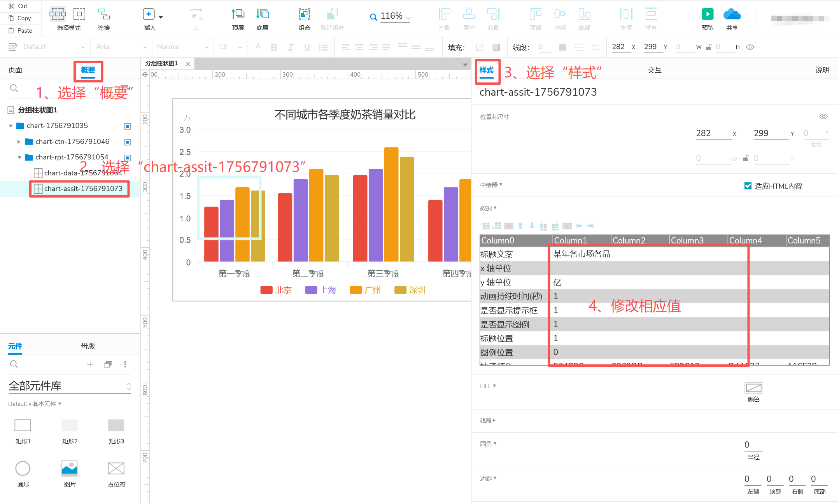Image resolution: width=839 pixels, height=504 pixels.
Task: Switch to the 交互 interactions tab
Action: click(x=654, y=70)
